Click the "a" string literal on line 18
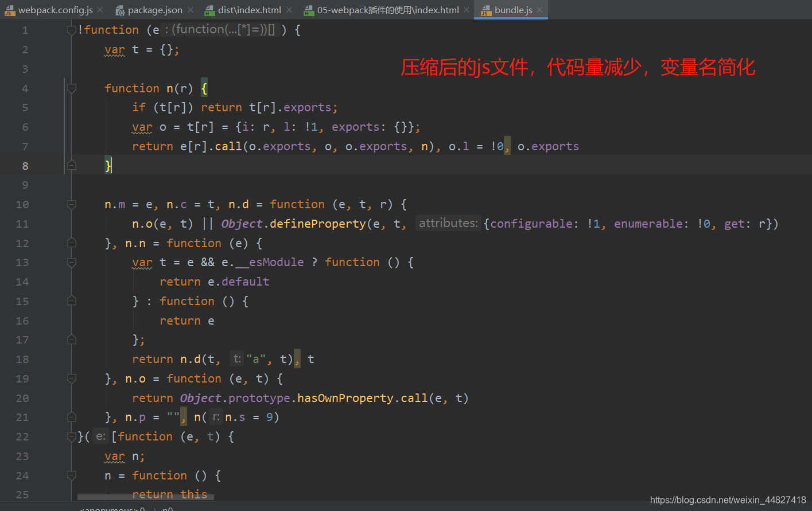 [255, 359]
